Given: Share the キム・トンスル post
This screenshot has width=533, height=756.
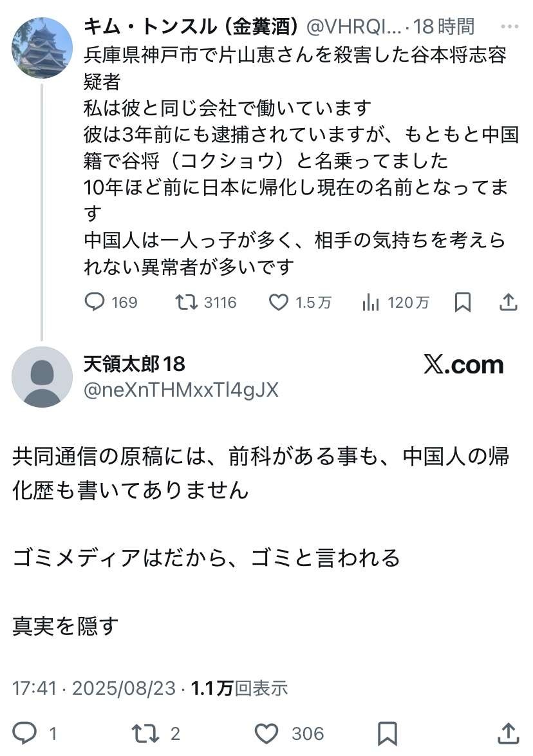Looking at the screenshot, I should (509, 302).
